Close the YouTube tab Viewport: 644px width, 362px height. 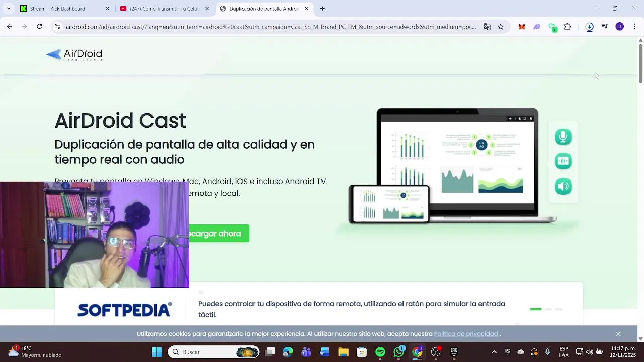tap(207, 9)
